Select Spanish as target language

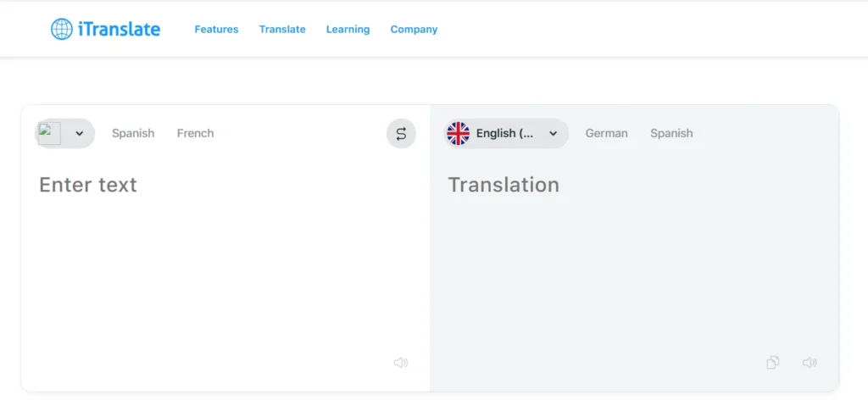[x=671, y=133]
